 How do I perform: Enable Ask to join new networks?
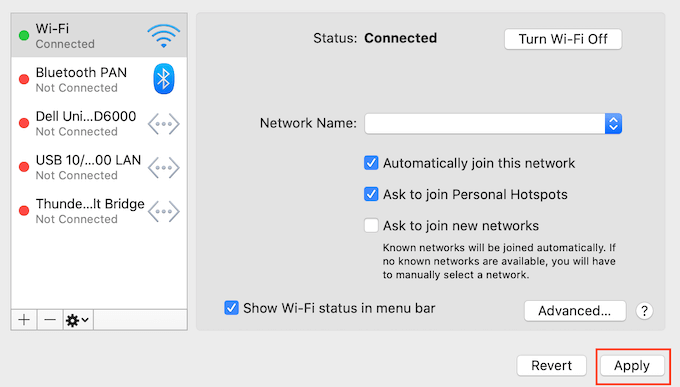point(371,226)
